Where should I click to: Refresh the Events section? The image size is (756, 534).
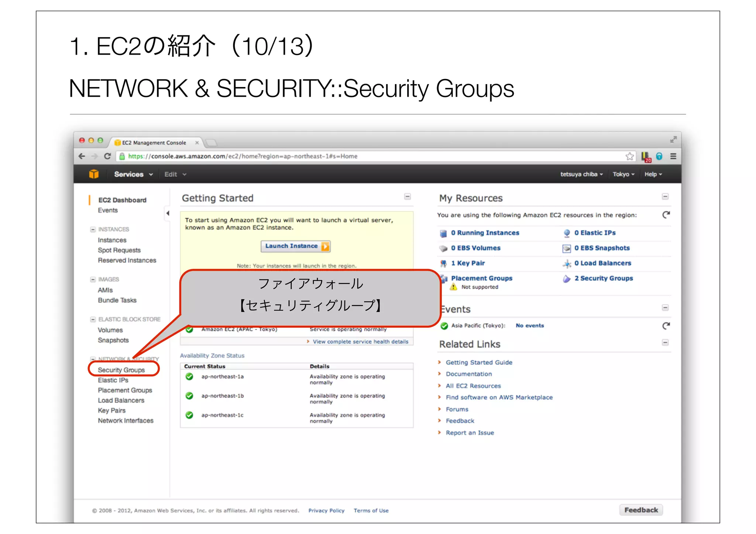click(666, 325)
